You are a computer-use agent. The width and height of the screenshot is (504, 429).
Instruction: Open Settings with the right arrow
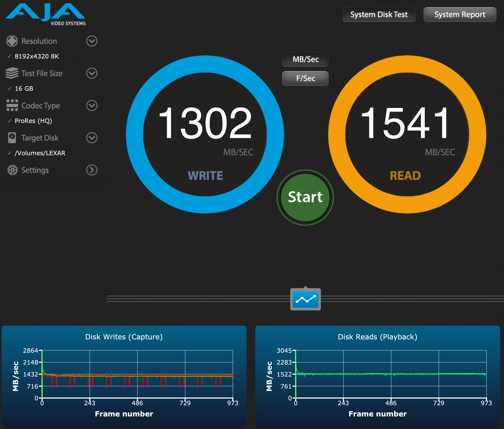[x=92, y=170]
